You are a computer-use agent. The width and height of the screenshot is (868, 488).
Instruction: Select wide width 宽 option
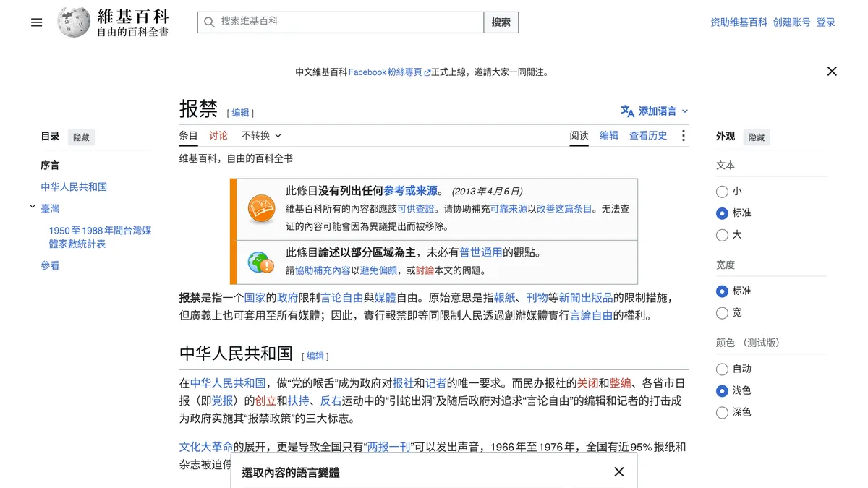coord(722,313)
